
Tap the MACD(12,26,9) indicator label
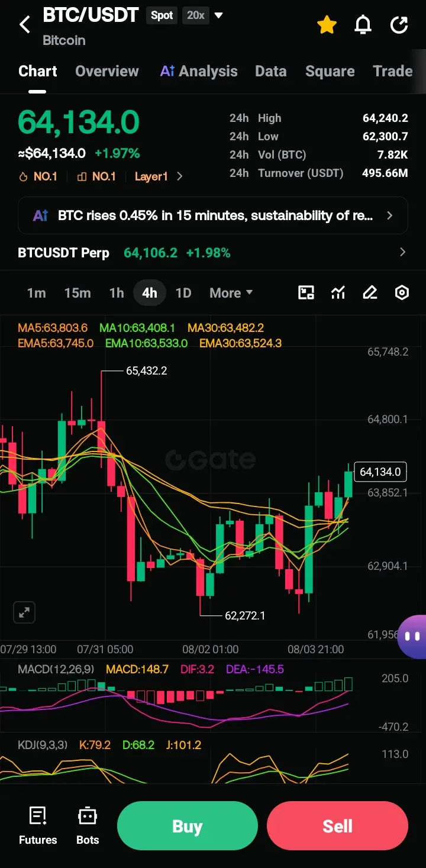56,669
